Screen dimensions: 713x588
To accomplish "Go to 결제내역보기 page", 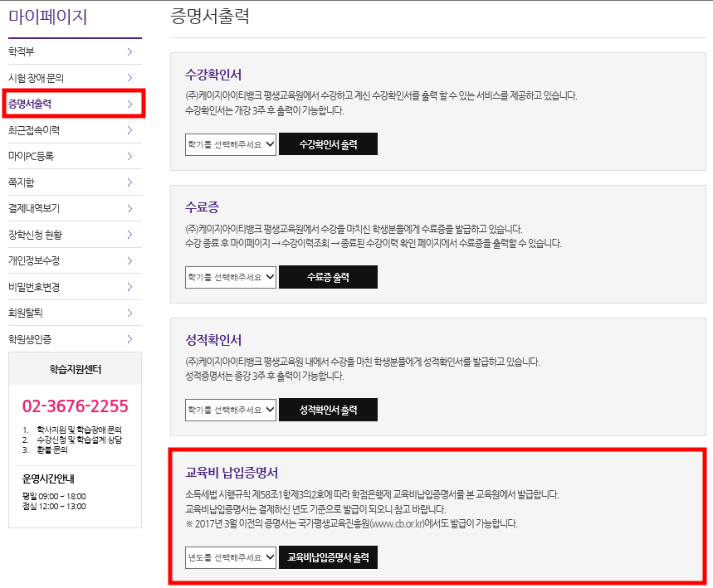I will click(75, 208).
